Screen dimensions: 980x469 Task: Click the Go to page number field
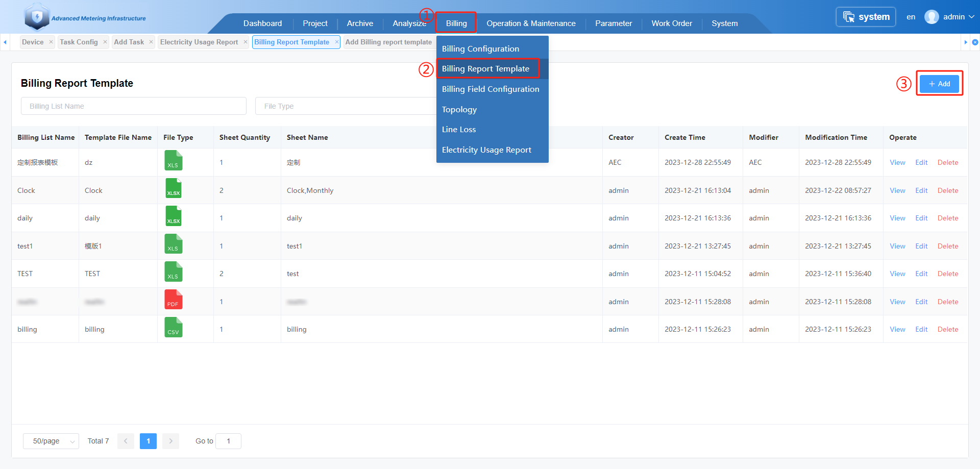228,441
